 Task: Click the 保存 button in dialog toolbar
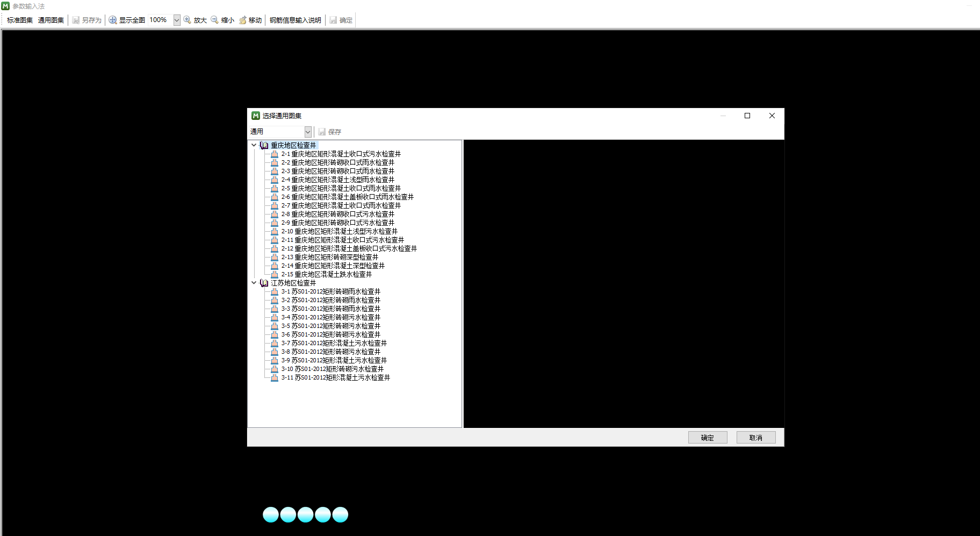[x=329, y=132]
